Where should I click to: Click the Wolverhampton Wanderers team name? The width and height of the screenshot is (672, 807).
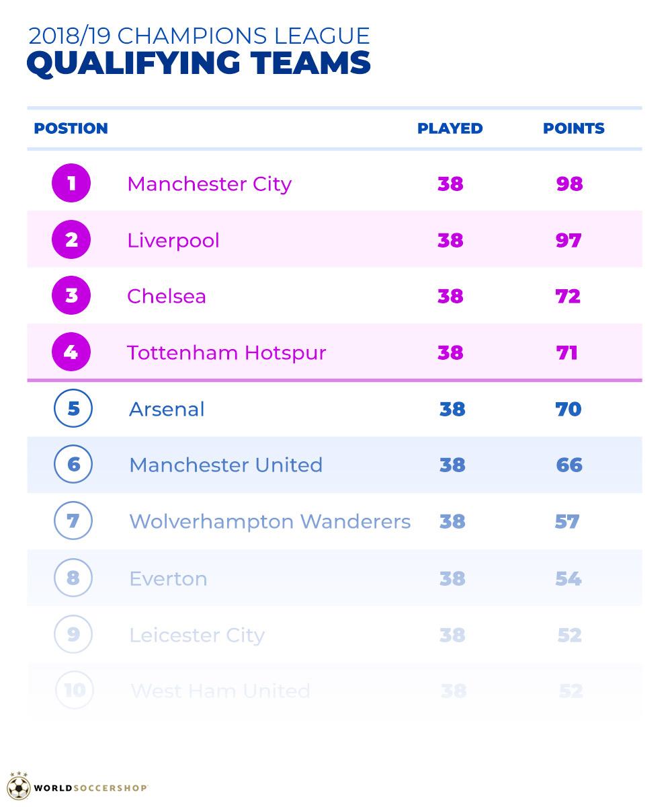tap(269, 522)
